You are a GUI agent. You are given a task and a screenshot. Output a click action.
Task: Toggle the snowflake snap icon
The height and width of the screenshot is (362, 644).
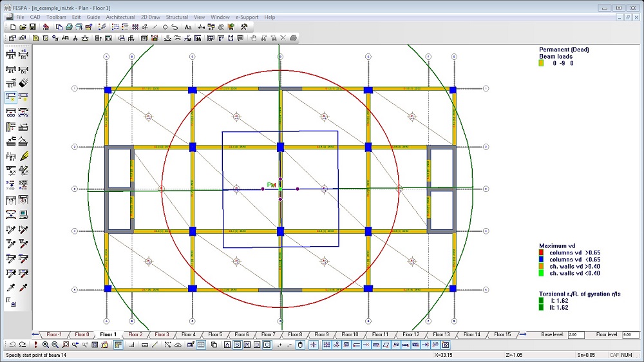pos(314,345)
